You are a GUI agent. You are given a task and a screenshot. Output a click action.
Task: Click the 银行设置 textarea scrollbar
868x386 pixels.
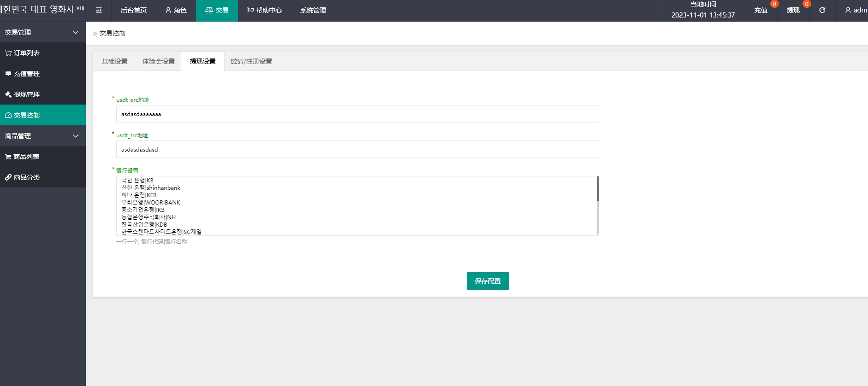pos(598,189)
